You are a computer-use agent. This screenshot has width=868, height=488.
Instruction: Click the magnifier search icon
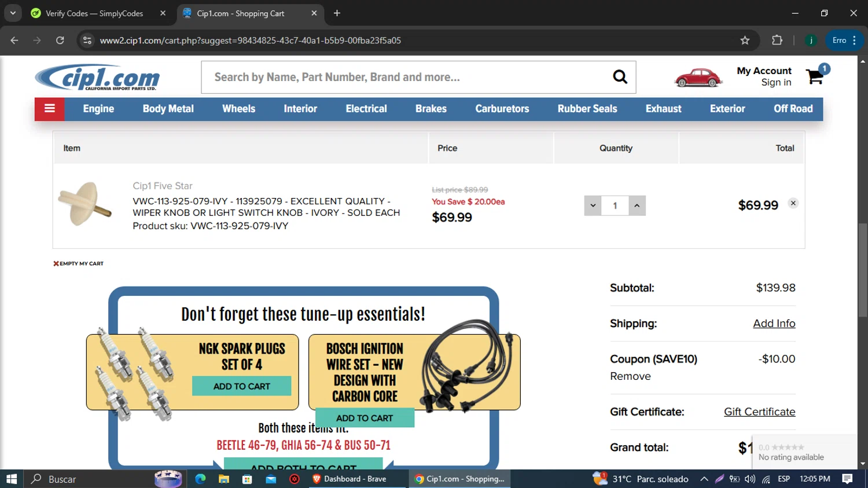[x=620, y=76]
